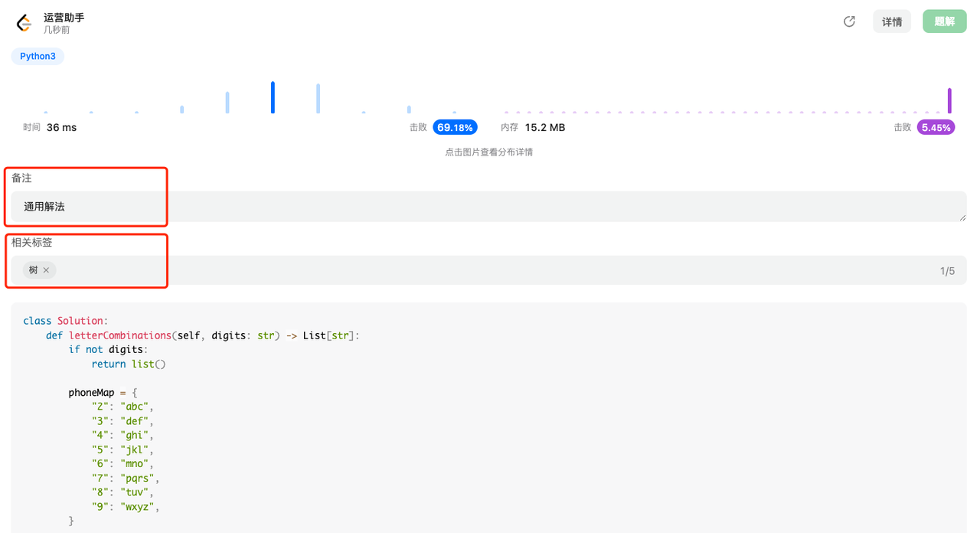Click the purple 5.45% beats badge

936,127
